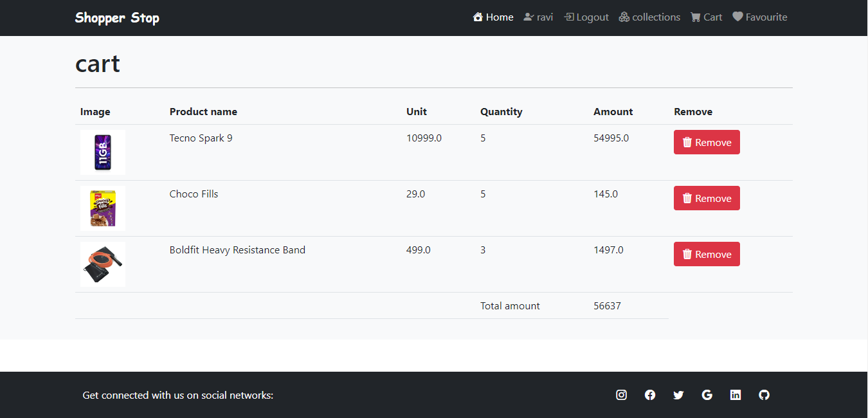Image resolution: width=868 pixels, height=418 pixels.
Task: Click the Product name column header
Action: (x=203, y=111)
